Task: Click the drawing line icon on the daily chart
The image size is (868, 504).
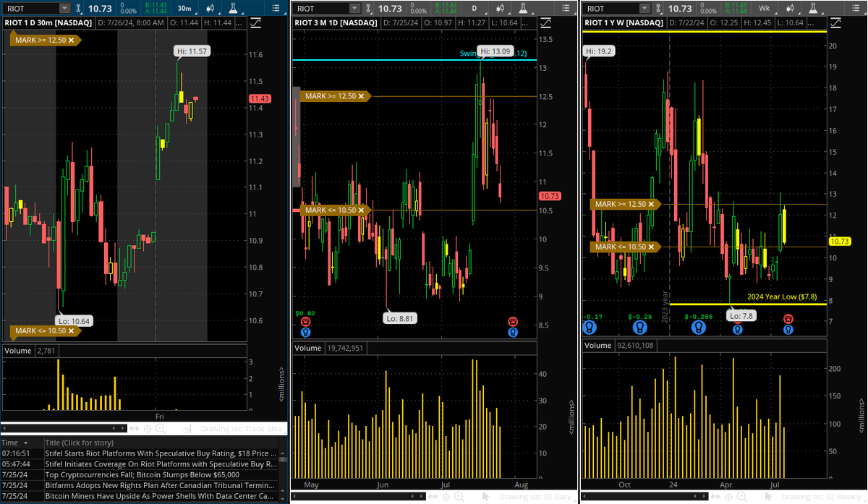Action: point(545,23)
